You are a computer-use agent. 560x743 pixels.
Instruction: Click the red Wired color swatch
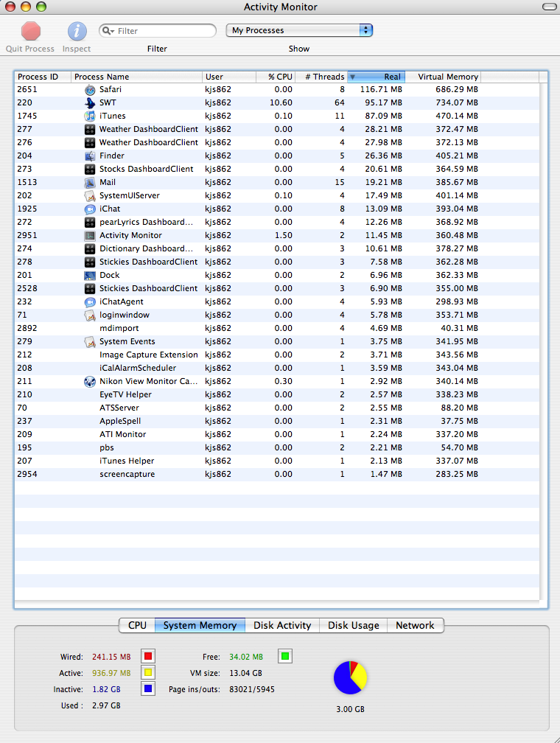148,656
